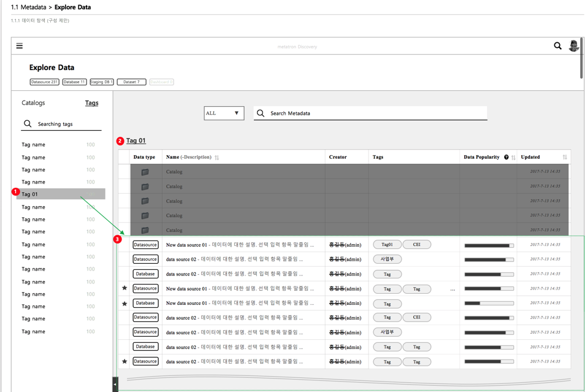Click the Tag01 pill in the table
585x392 pixels.
point(388,245)
